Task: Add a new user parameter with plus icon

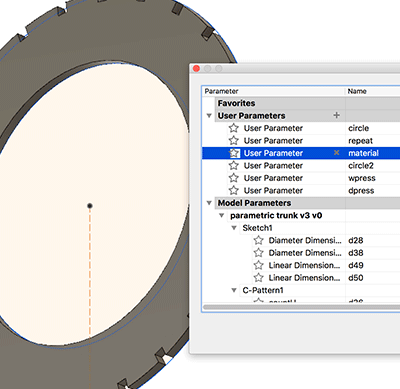Action: click(x=337, y=115)
